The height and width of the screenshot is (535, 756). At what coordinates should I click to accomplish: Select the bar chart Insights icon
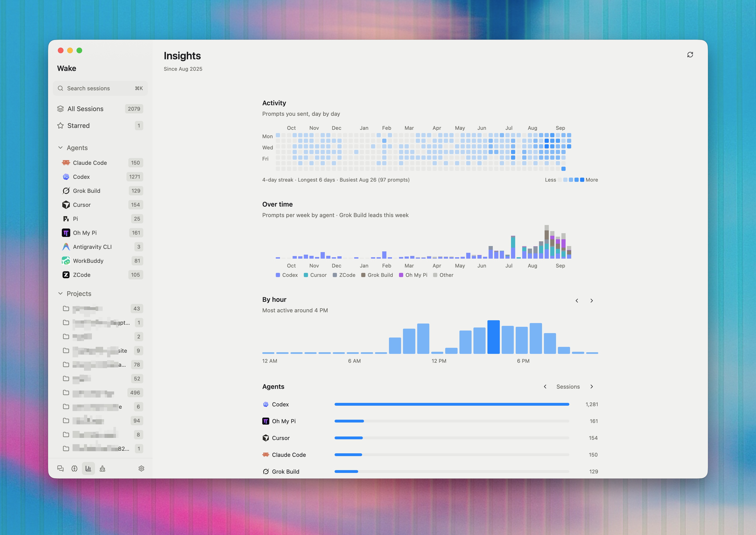(88, 468)
